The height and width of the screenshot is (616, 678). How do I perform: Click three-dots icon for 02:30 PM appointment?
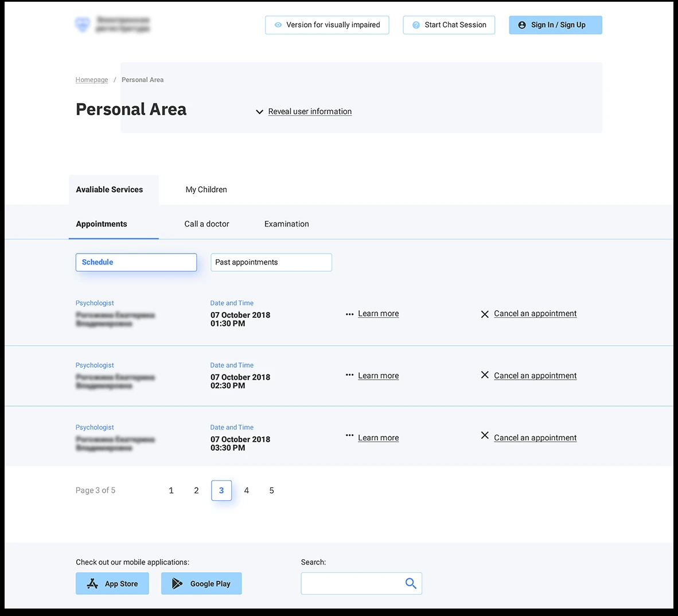pos(349,375)
